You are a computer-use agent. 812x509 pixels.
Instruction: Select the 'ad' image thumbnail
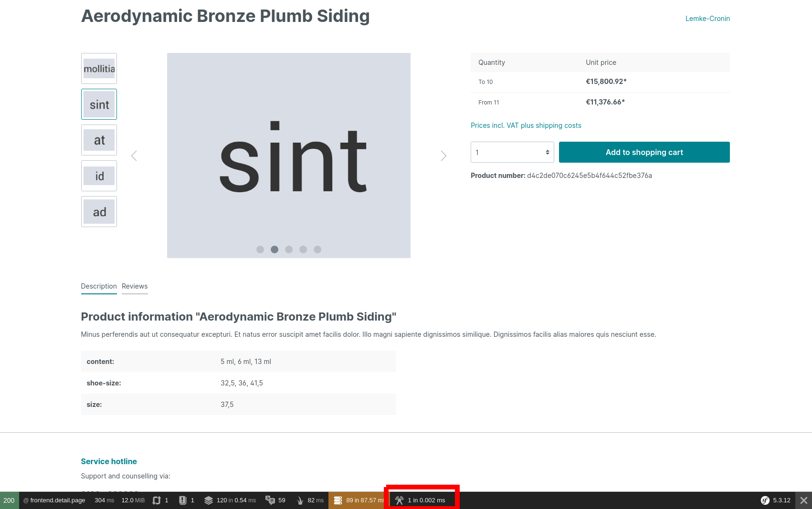[99, 212]
